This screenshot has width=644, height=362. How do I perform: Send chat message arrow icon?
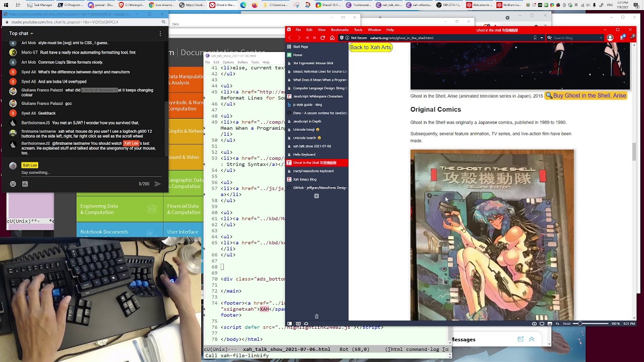157,184
